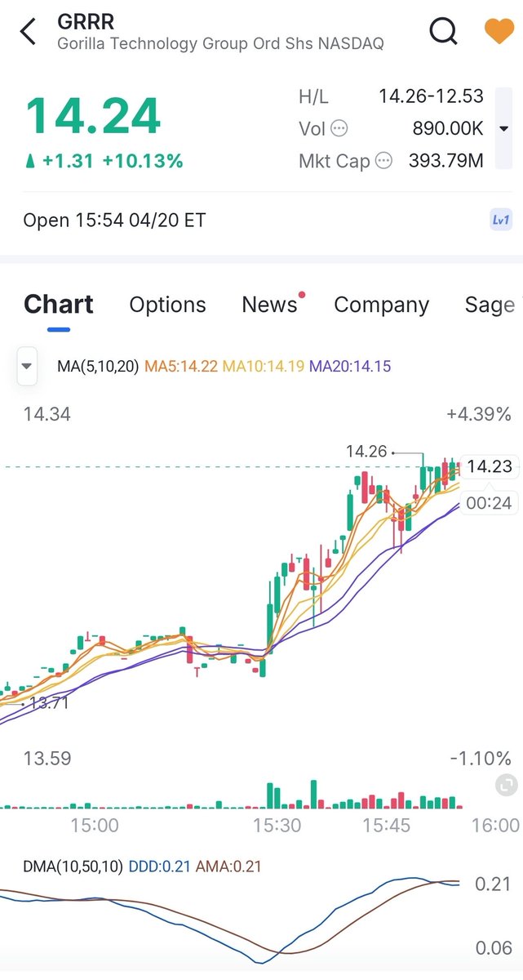The height and width of the screenshot is (980, 523).
Task: Toggle the orange heart favorite icon
Action: pos(499,32)
